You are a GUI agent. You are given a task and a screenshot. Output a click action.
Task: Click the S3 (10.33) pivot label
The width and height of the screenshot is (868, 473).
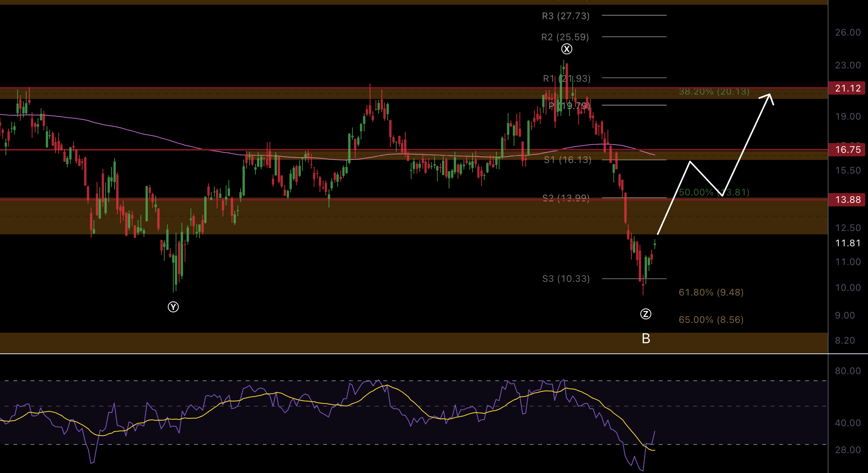[566, 279]
